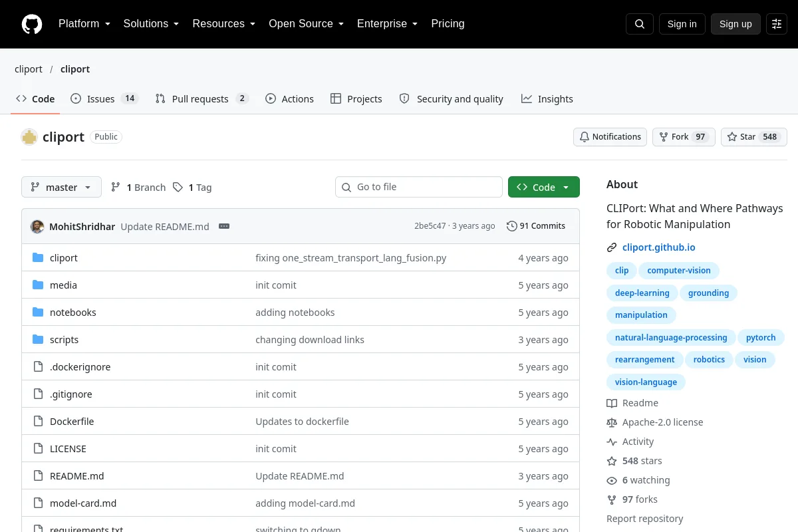The height and width of the screenshot is (532, 798).
Task: Fork the repository with Fork button
Action: [684, 137]
